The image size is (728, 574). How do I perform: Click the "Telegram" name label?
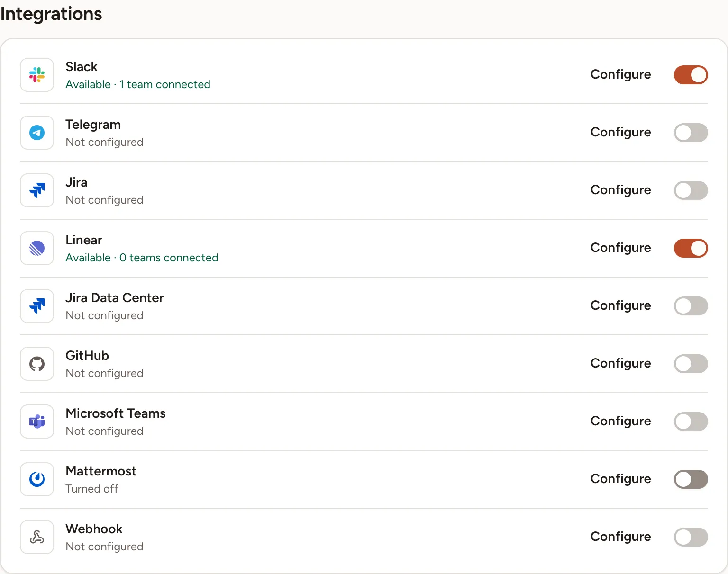click(93, 125)
